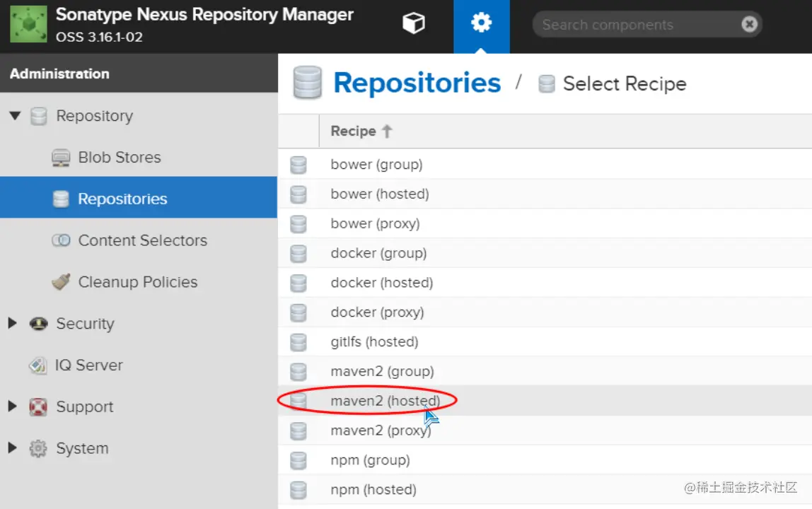Open IQ Server in the sidebar
Image resolution: width=812 pixels, height=509 pixels.
tap(89, 365)
